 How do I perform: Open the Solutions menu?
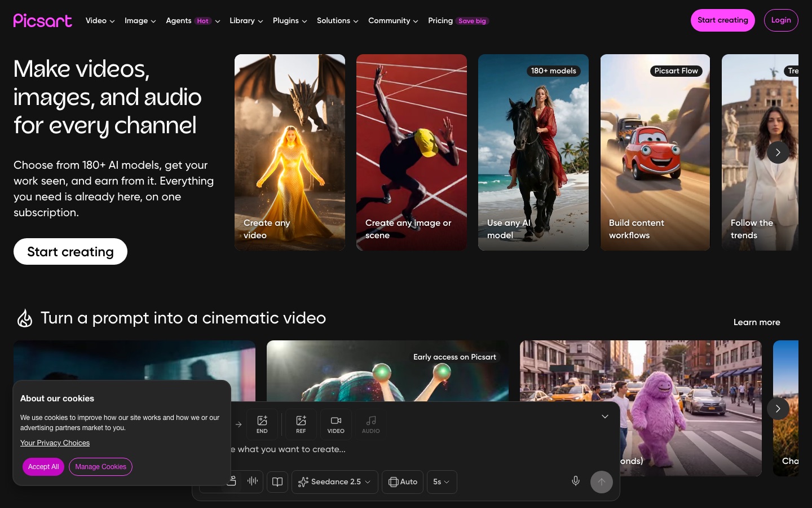[338, 21]
